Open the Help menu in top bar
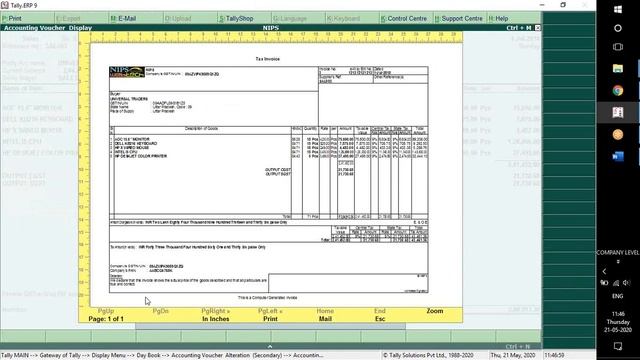This screenshot has width=640, height=360. [498, 18]
